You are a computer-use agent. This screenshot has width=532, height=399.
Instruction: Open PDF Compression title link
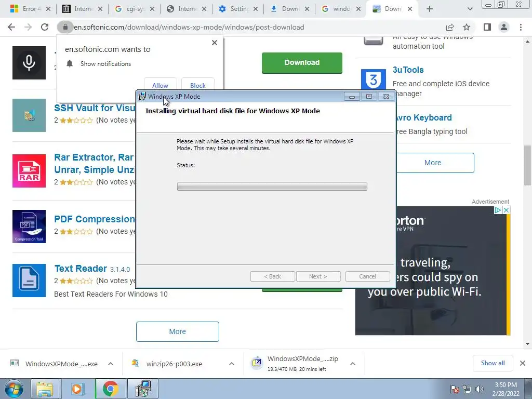95,219
